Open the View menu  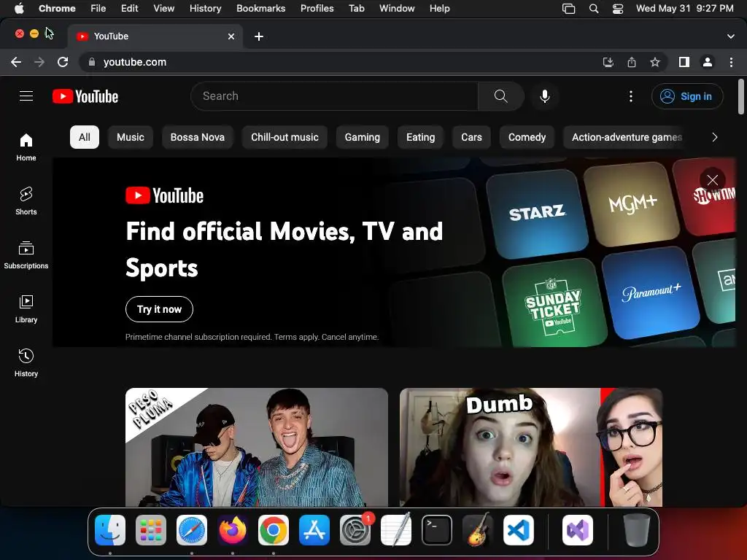click(163, 9)
